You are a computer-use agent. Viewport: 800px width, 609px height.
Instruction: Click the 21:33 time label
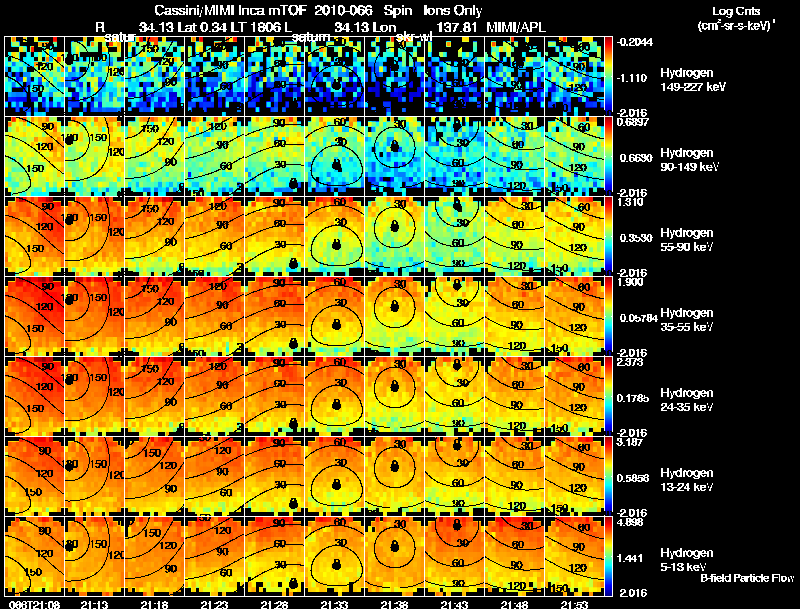tap(335, 604)
